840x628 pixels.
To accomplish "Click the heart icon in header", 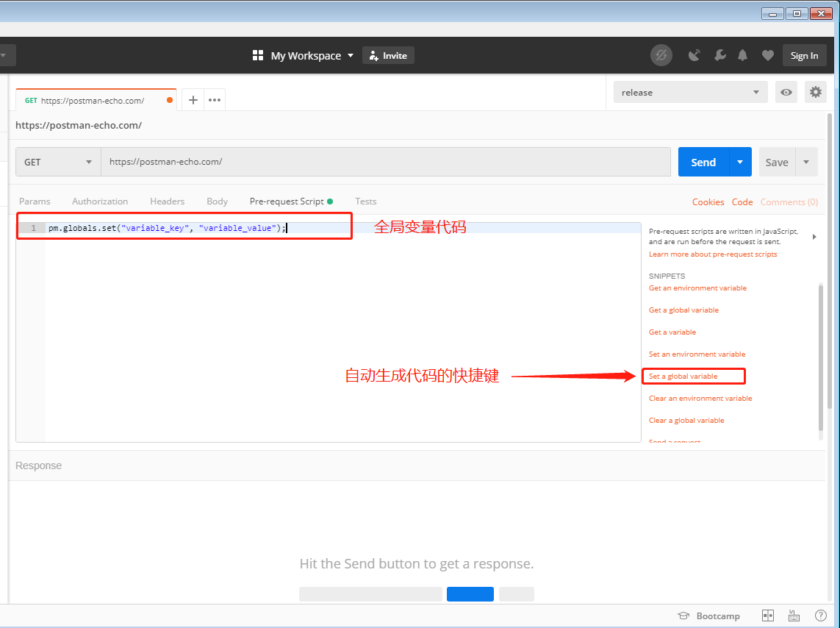I will coord(768,55).
